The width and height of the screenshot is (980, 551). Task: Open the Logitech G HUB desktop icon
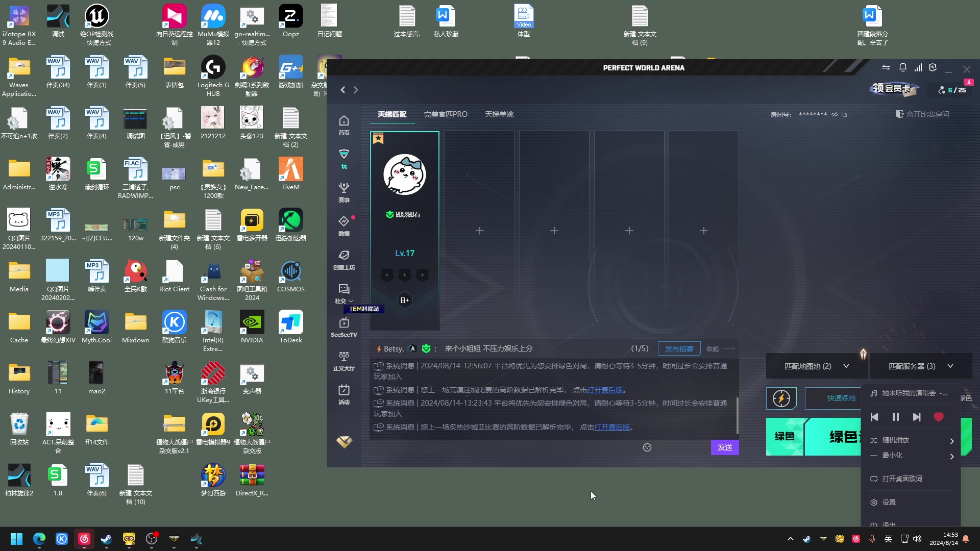(x=213, y=76)
